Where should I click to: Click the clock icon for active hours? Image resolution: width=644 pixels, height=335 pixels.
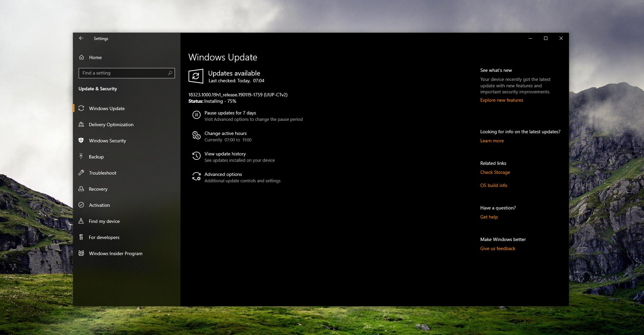197,135
